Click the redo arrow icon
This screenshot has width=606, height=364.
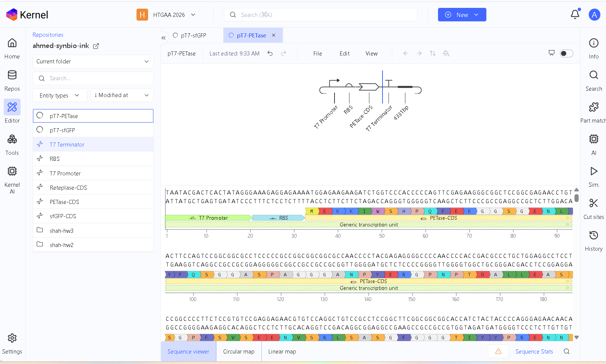(x=283, y=53)
